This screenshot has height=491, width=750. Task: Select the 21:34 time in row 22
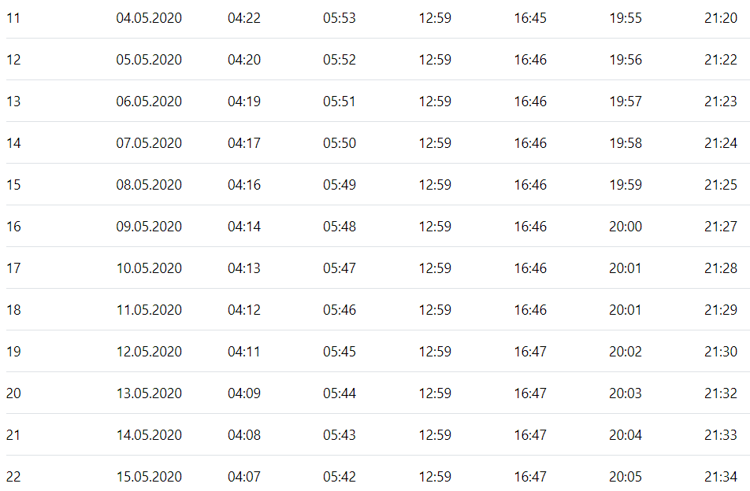tap(720, 477)
